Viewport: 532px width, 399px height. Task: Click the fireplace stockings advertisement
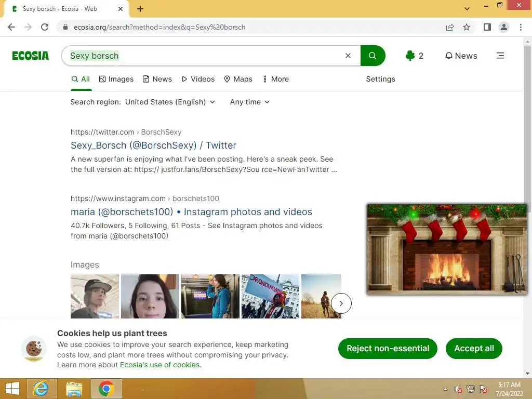447,249
